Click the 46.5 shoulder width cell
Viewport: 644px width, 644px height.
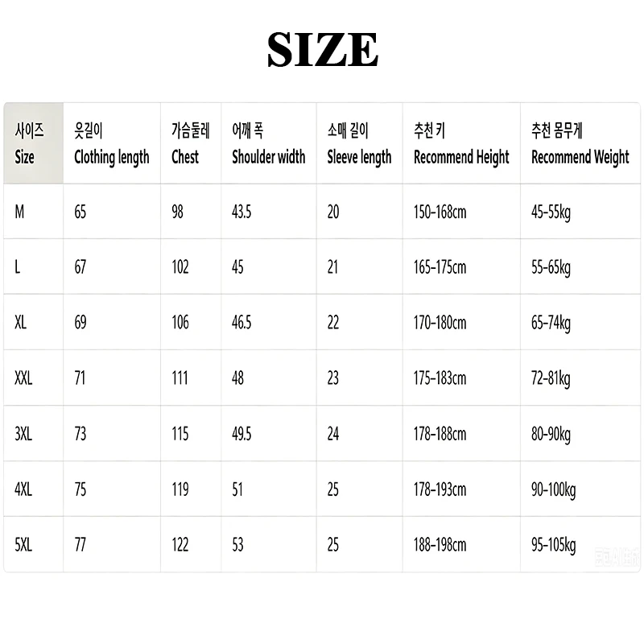tap(242, 323)
